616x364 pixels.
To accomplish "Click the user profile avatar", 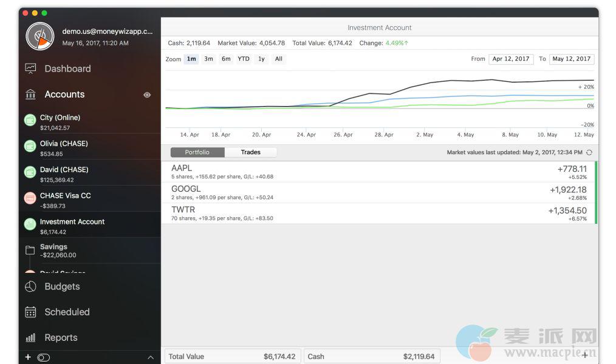I will 40,36.
